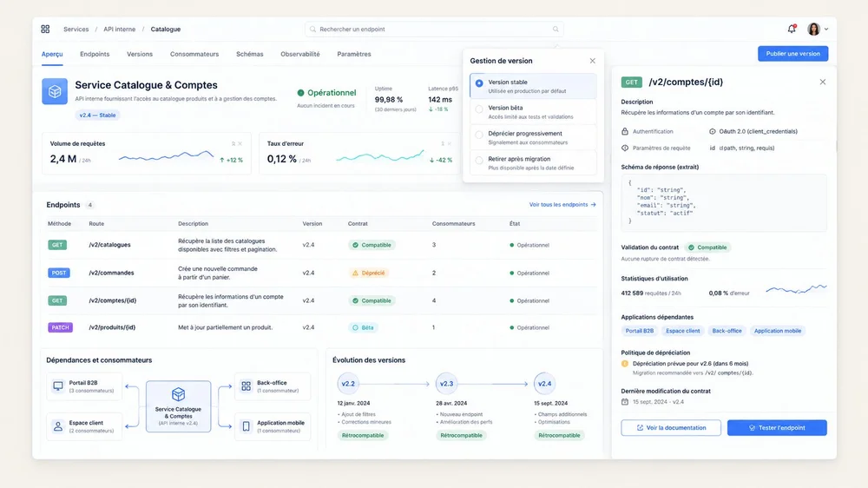The width and height of the screenshot is (868, 488).
Task: Click the Compatible badge in Validation du contrat
Action: point(707,247)
